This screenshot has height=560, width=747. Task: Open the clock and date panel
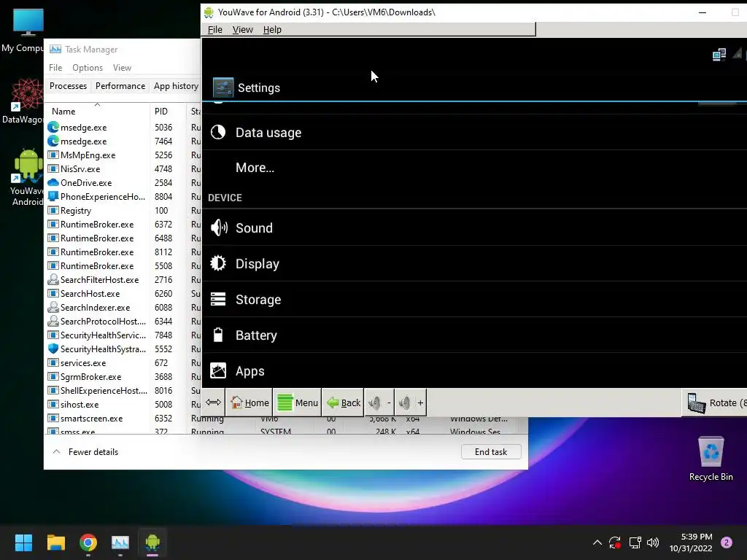[x=690, y=542]
